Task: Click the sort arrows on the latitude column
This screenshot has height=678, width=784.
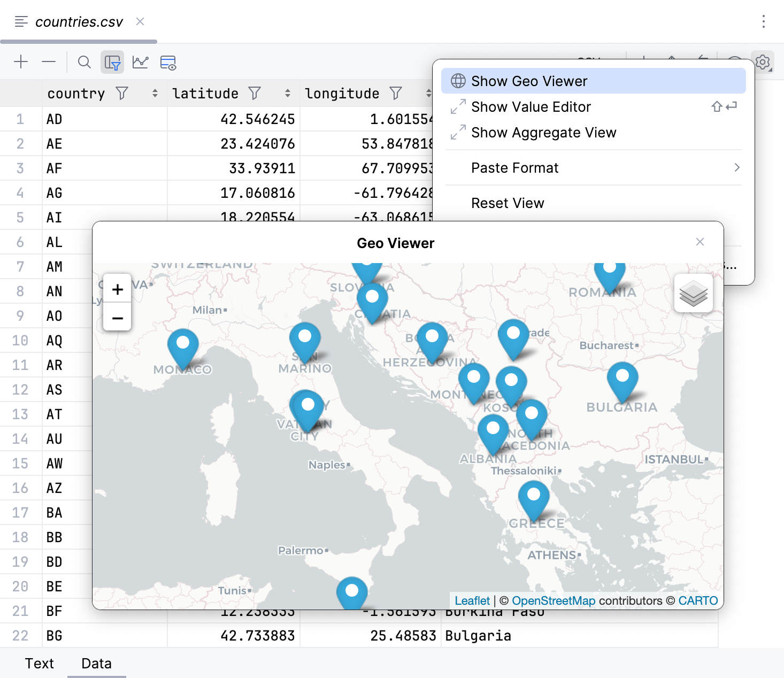Action: 287,93
